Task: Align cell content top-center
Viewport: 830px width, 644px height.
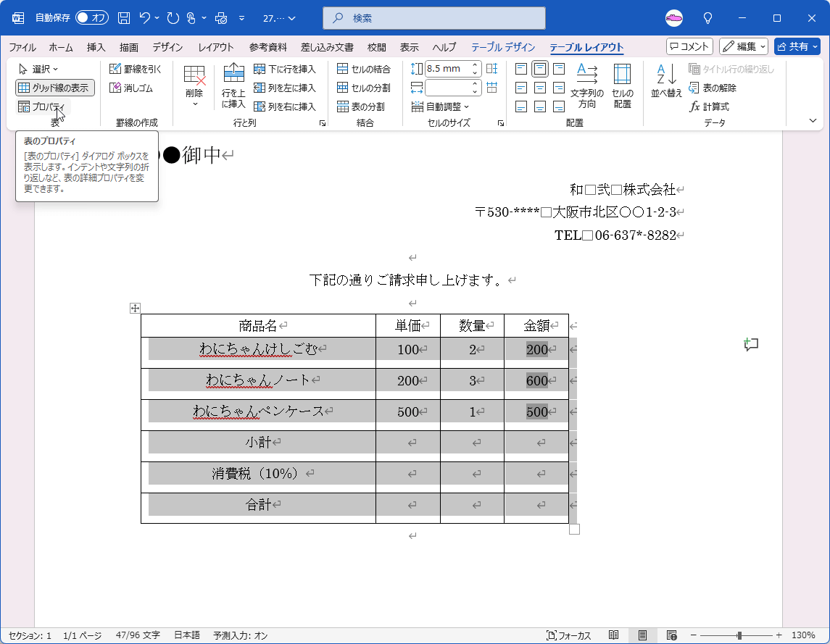Action: click(540, 69)
